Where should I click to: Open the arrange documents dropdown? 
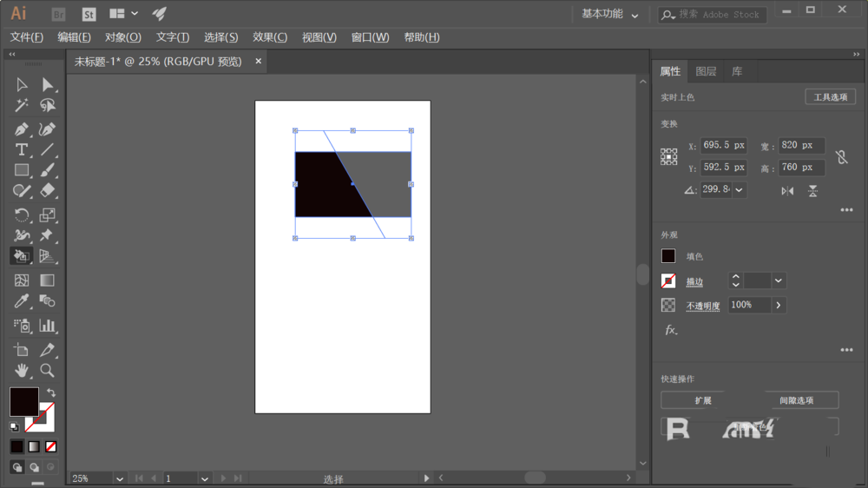tap(123, 14)
